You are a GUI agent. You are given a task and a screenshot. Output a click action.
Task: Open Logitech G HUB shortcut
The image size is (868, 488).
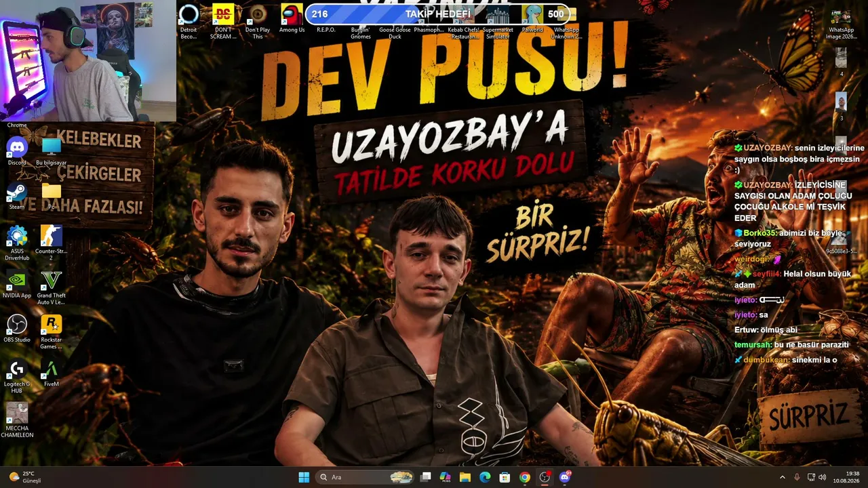17,376
